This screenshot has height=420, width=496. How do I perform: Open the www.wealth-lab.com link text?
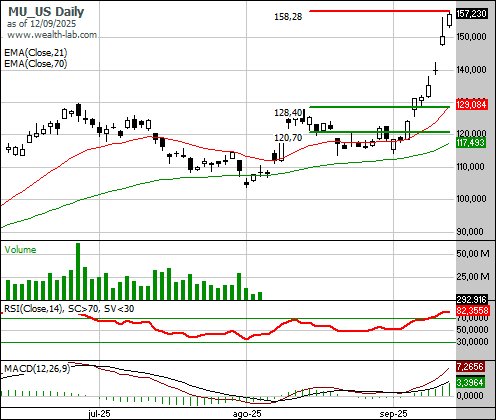point(52,35)
